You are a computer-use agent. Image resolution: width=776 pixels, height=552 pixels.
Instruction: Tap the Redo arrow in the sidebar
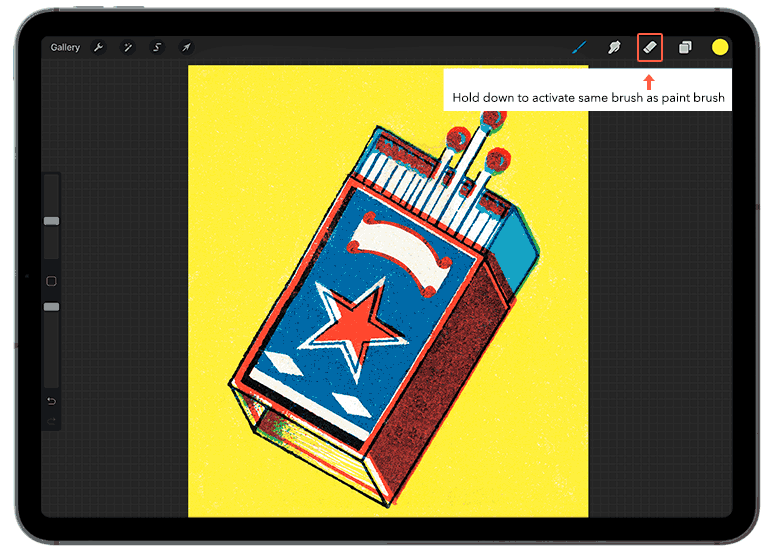click(x=51, y=421)
